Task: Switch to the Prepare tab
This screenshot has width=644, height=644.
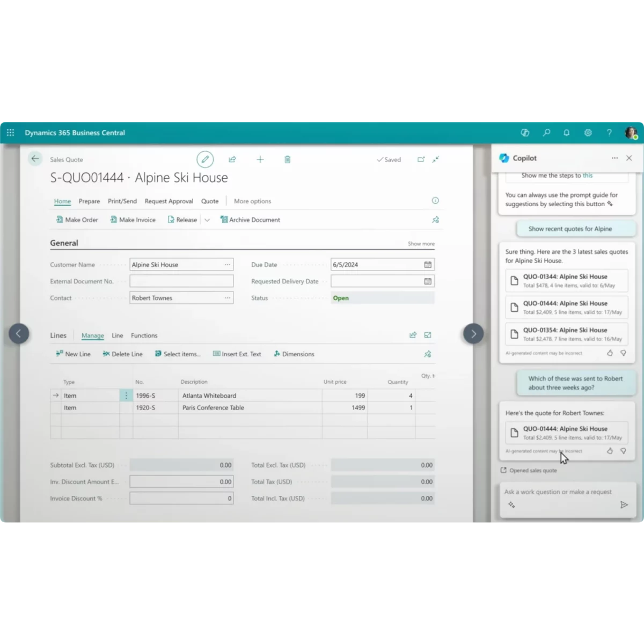Action: pos(89,201)
